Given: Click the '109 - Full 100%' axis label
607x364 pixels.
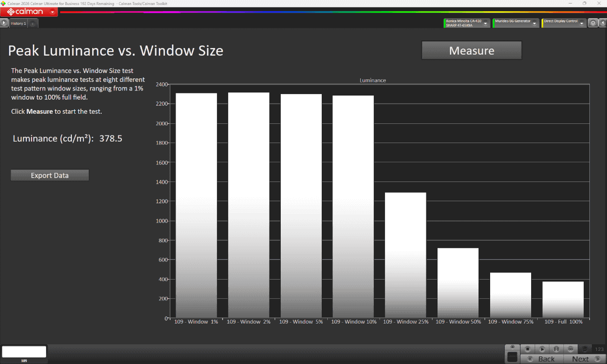Looking at the screenshot, I should (x=563, y=322).
